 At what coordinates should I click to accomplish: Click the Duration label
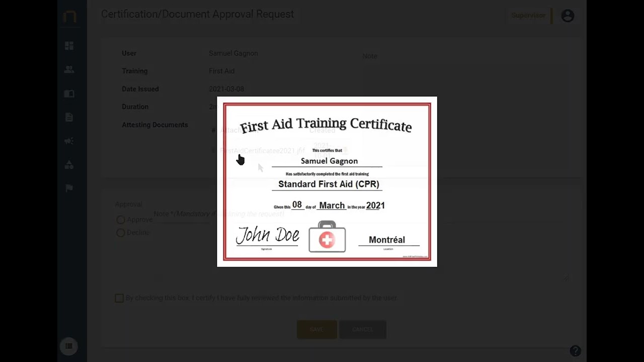pos(135,107)
